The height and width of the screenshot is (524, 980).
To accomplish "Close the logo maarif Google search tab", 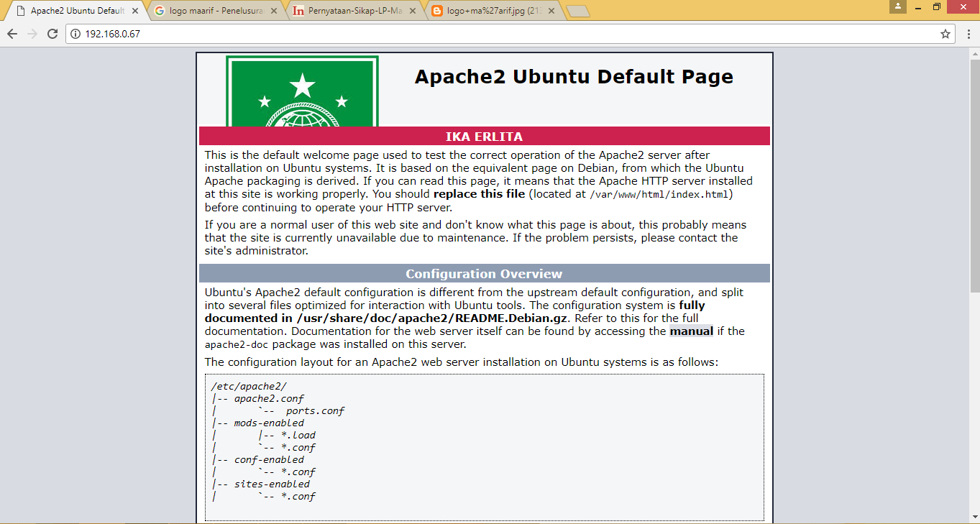I will [275, 11].
